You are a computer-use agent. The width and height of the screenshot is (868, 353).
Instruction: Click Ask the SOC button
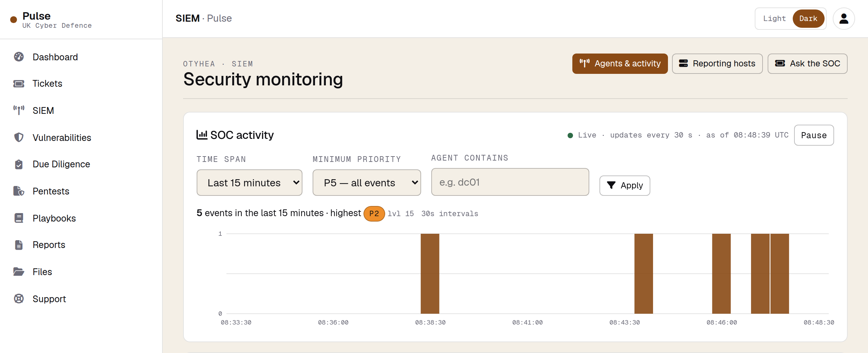click(x=807, y=63)
